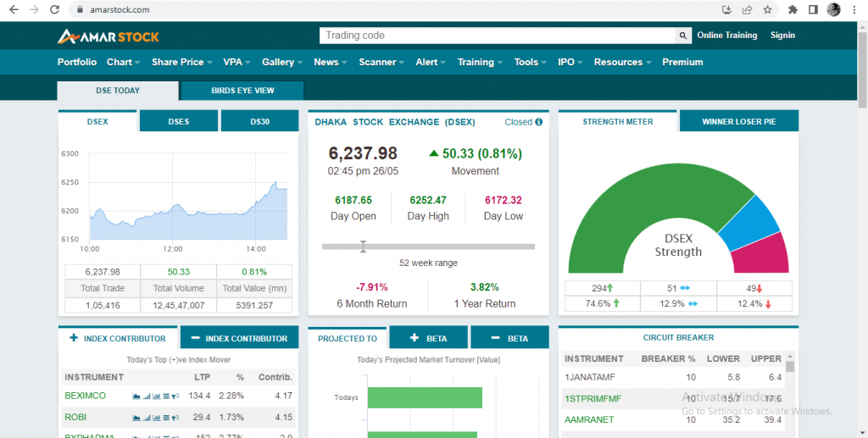Image resolution: width=868 pixels, height=438 pixels.
Task: Expand the Gallery dropdown menu
Action: point(282,62)
